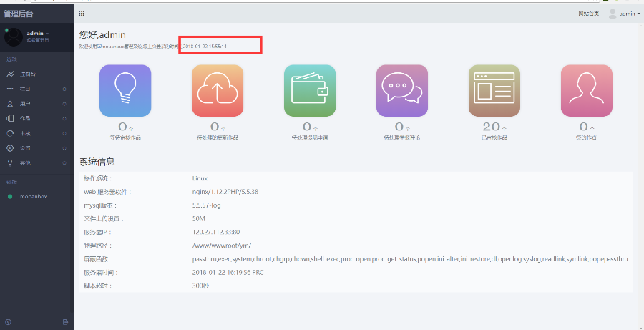Collapse sidebar with bottom-left arrow icon
The width and height of the screenshot is (644, 330).
(8, 322)
